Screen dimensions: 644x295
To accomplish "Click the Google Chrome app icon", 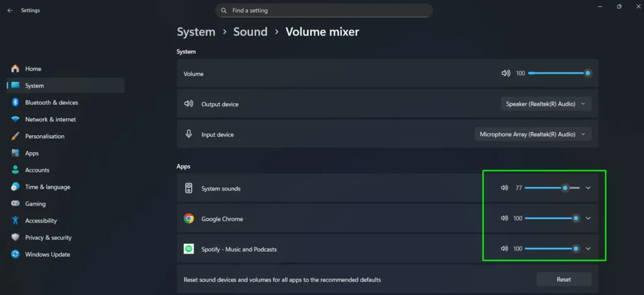I will 189,219.
